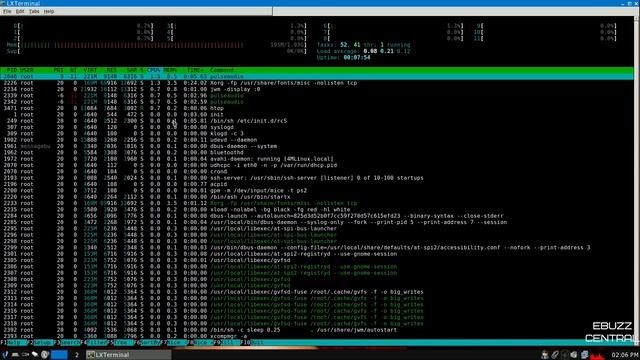Select the ssh-server listener process row

tap(317, 178)
